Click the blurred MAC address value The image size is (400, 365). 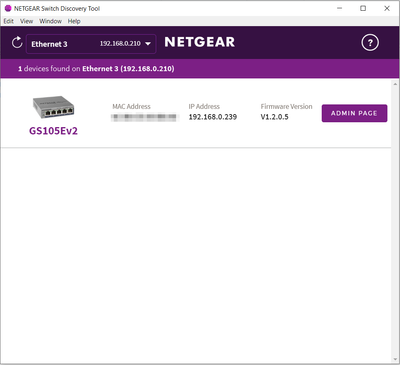pos(145,117)
